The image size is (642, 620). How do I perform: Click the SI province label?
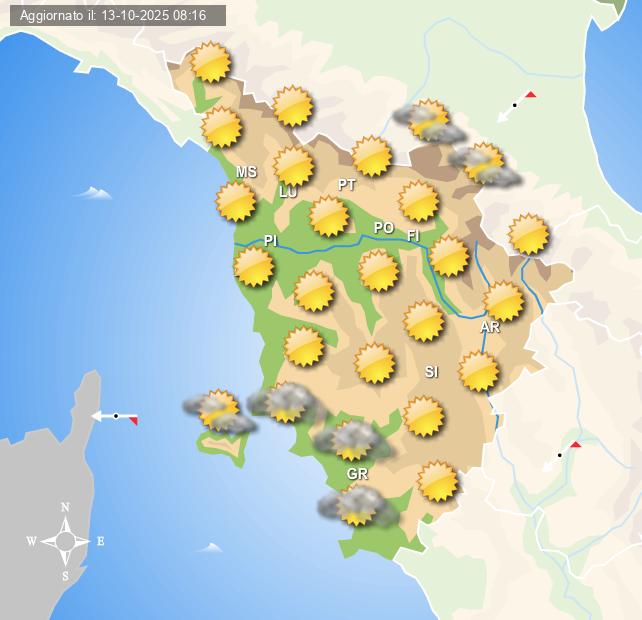pyautogui.click(x=431, y=372)
